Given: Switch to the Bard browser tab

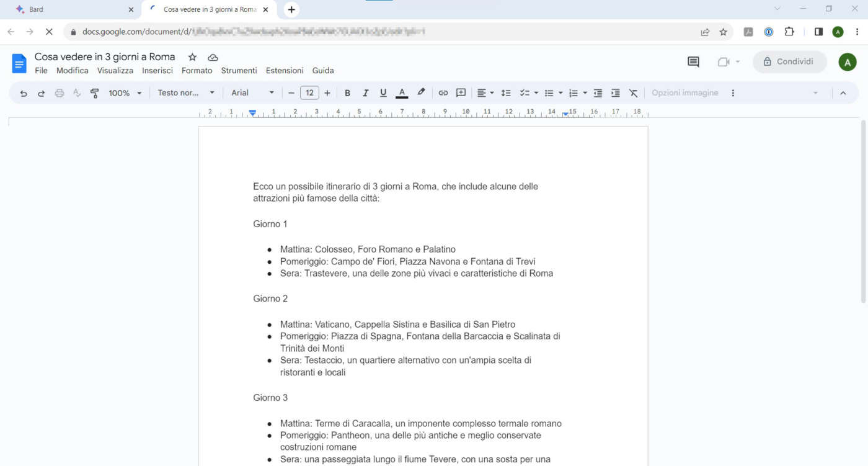Looking at the screenshot, I should pos(68,10).
